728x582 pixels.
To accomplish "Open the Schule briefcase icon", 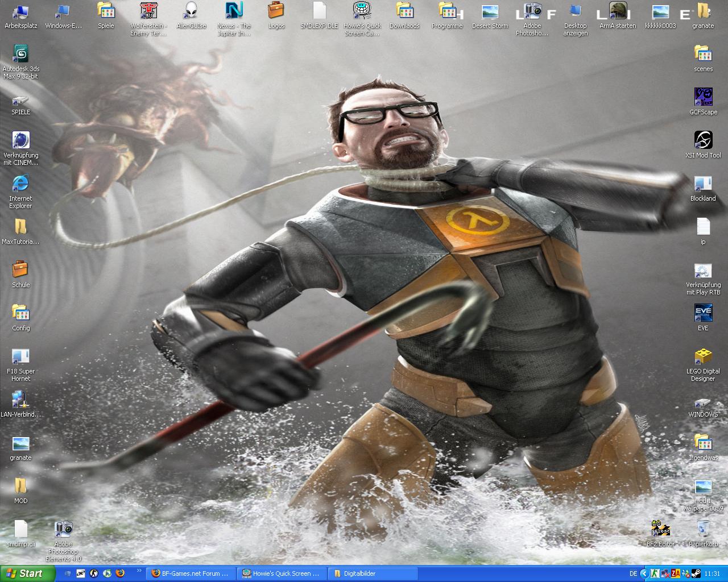I will pos(20,275).
